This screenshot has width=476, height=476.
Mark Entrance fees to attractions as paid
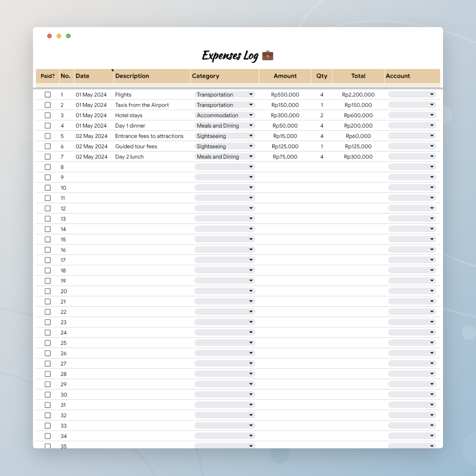click(48, 136)
